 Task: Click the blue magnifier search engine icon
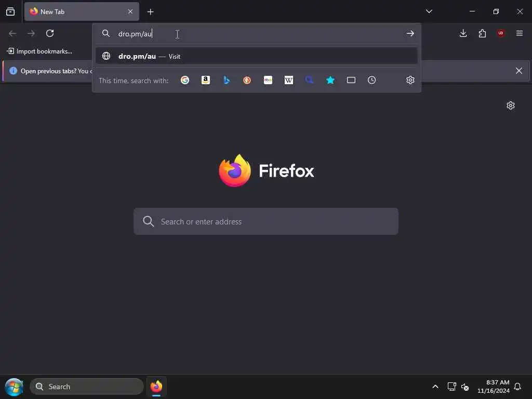pyautogui.click(x=310, y=80)
